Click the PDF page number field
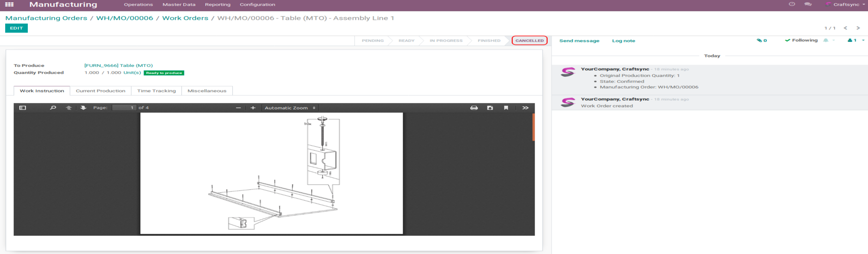Image resolution: width=868 pixels, height=254 pixels. [x=124, y=108]
